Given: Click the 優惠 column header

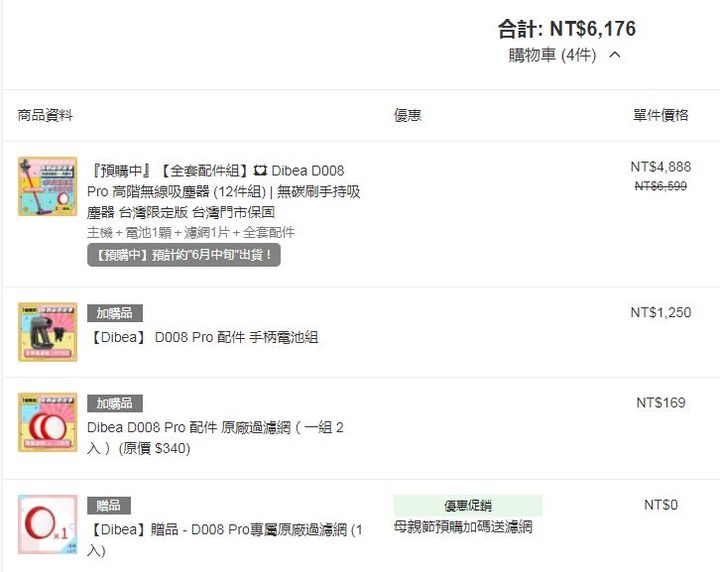Looking at the screenshot, I should click(407, 115).
